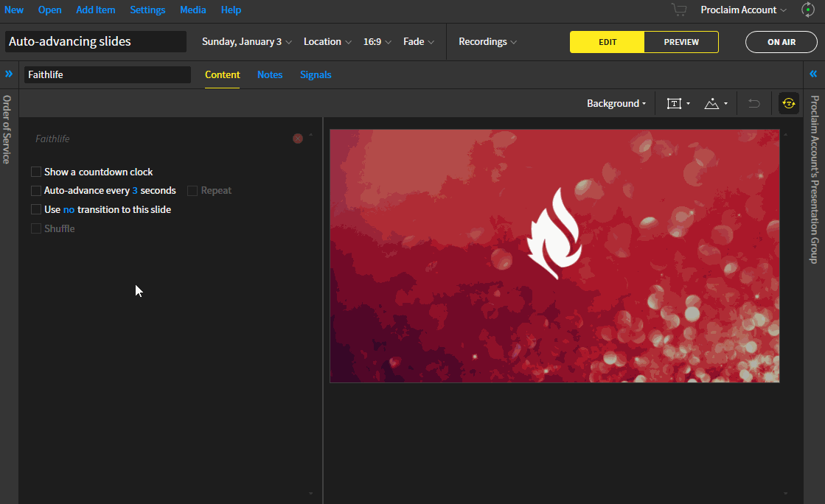Click the 'no' transition link
Screen dimensions: 825x504
coord(69,209)
